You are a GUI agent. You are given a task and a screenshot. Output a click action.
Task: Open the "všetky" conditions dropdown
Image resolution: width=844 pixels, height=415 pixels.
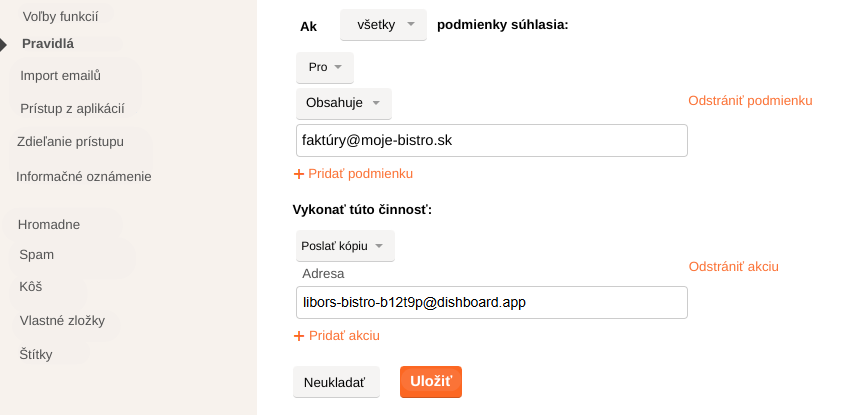(x=383, y=25)
